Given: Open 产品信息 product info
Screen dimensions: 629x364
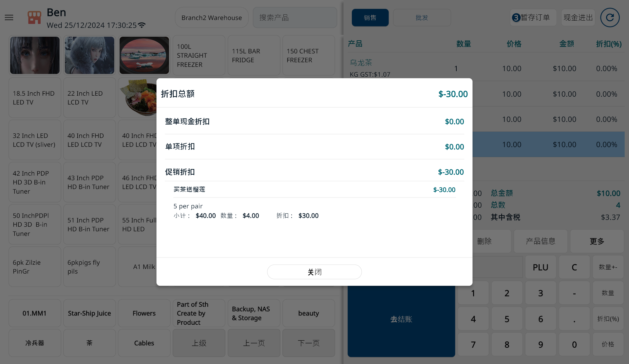Looking at the screenshot, I should click(541, 241).
